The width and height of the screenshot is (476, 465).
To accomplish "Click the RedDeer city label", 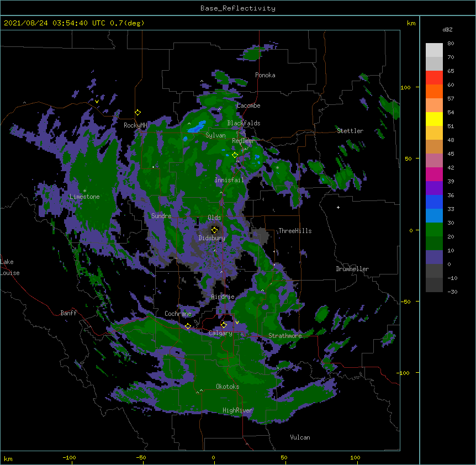I will coord(243,141).
